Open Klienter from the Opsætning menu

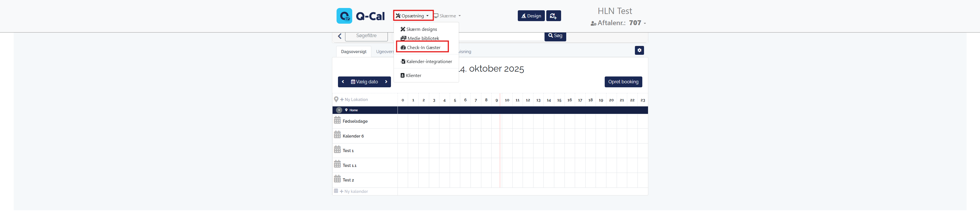(413, 76)
